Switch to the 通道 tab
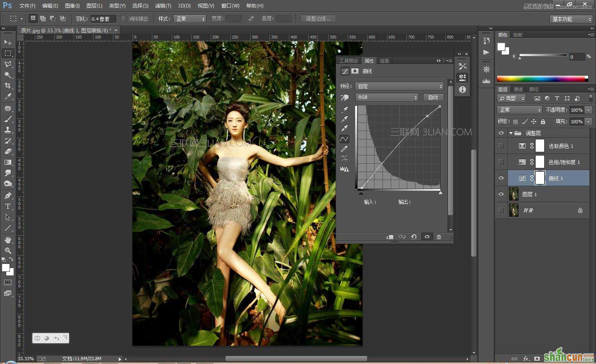 coord(518,89)
